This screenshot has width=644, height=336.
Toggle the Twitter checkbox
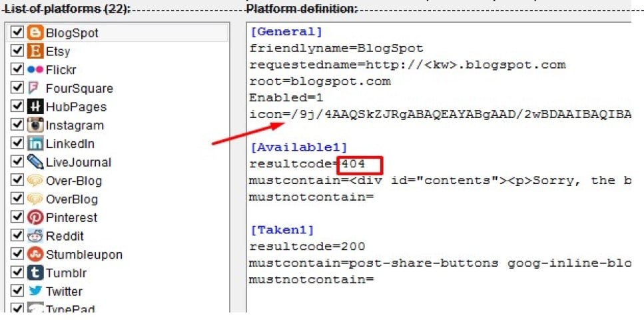(x=17, y=291)
